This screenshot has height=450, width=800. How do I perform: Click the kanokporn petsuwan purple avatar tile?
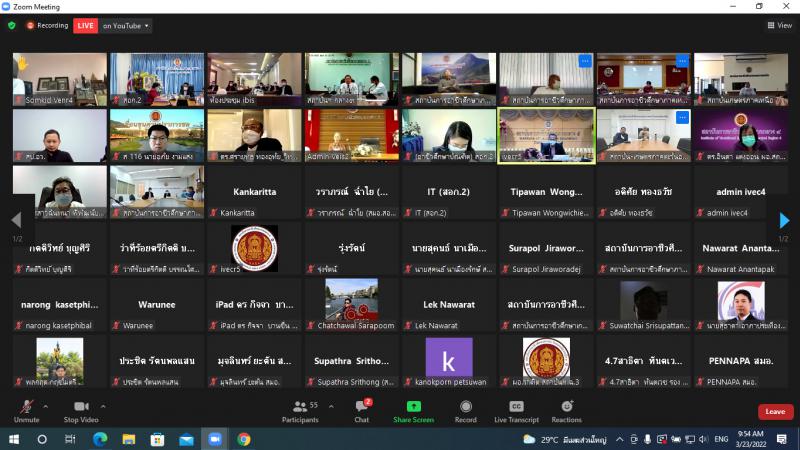(x=449, y=361)
